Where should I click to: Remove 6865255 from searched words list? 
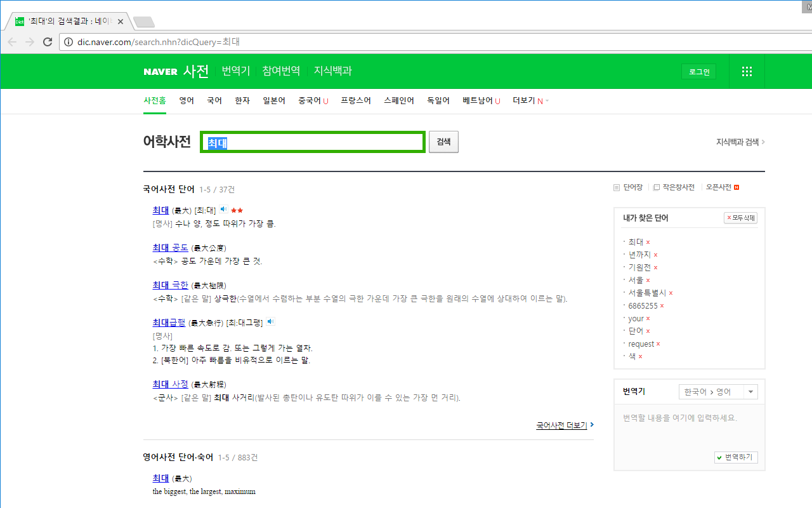click(x=662, y=305)
